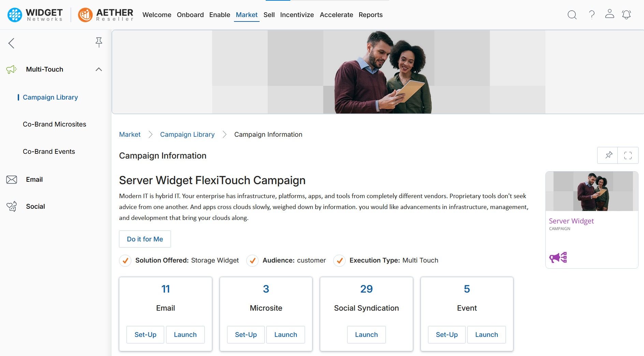The width and height of the screenshot is (644, 356).
Task: Expand the Social sidebar section
Action: 35,206
